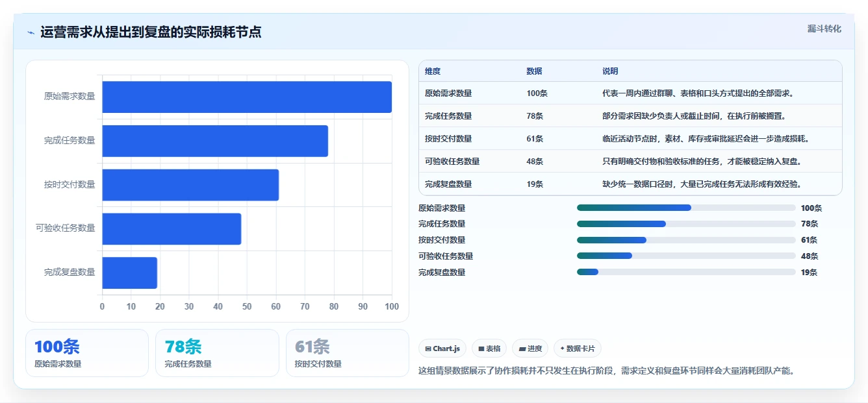Screen dimensions: 868x403
Task: Click 按时交付数量 label beside progress bars
Action: [442, 240]
